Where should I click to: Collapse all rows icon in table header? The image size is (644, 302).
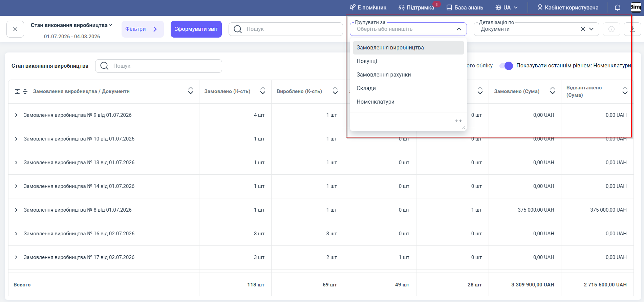pos(25,92)
